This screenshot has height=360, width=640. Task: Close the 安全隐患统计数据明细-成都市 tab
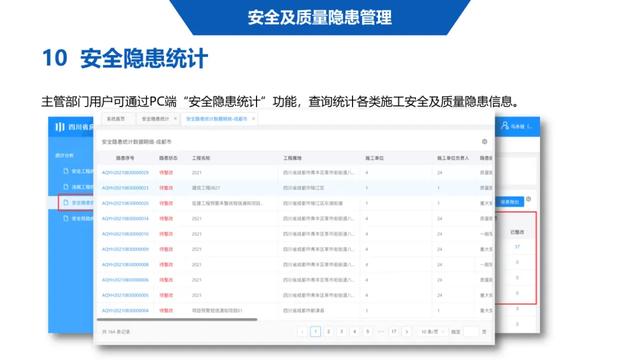click(253, 119)
